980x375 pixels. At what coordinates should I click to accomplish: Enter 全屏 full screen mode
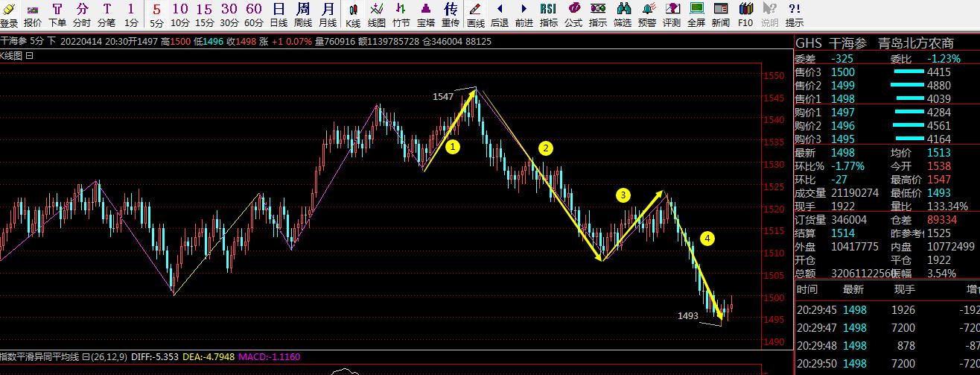point(696,13)
